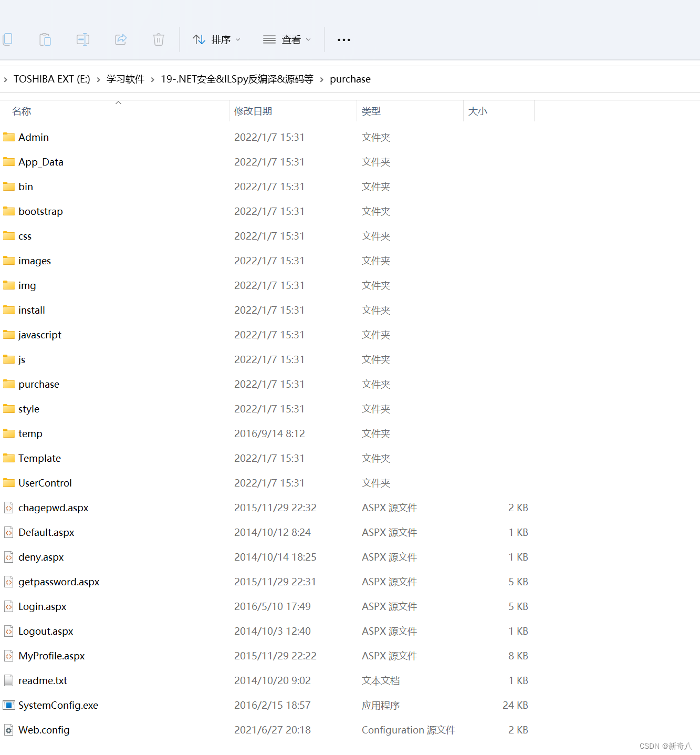The height and width of the screenshot is (755, 700).
Task: Select the css folder icon
Action: 9,236
